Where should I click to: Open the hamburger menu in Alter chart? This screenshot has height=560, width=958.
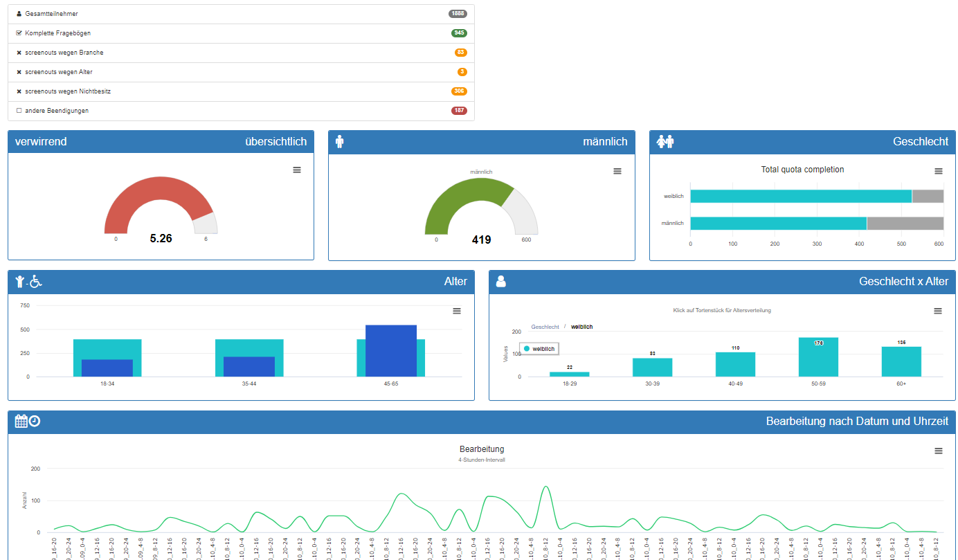point(457,311)
